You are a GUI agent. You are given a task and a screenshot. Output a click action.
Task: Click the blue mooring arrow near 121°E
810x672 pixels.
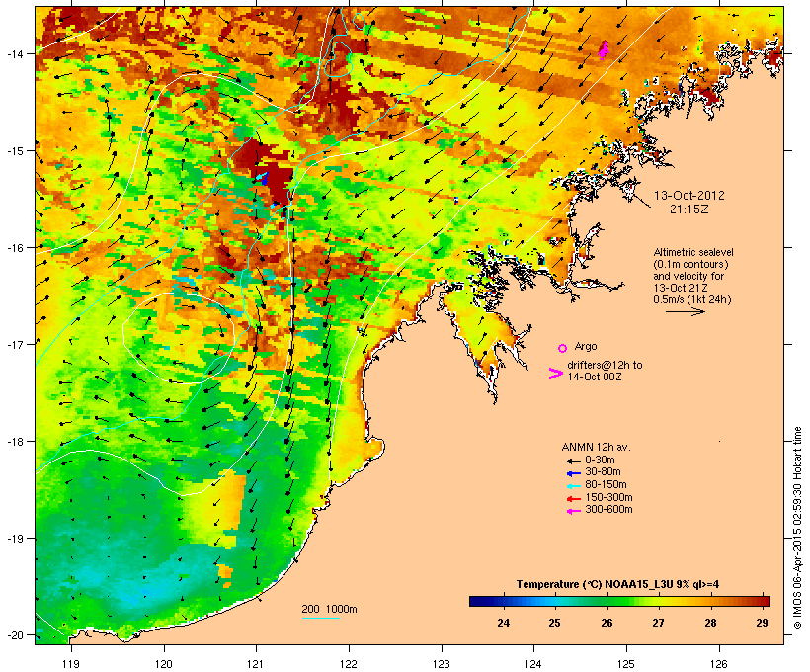pyautogui.click(x=264, y=178)
